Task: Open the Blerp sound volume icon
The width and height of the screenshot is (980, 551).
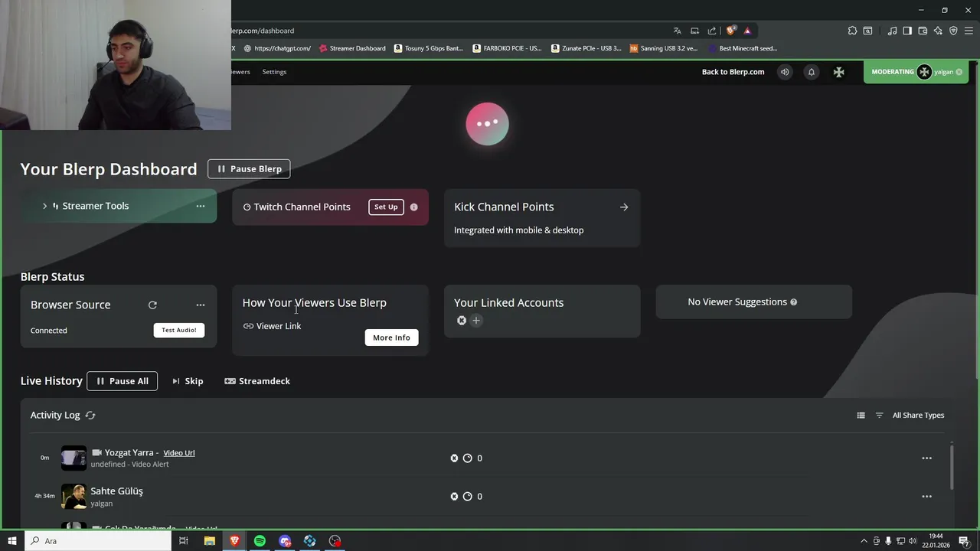Action: pyautogui.click(x=785, y=72)
